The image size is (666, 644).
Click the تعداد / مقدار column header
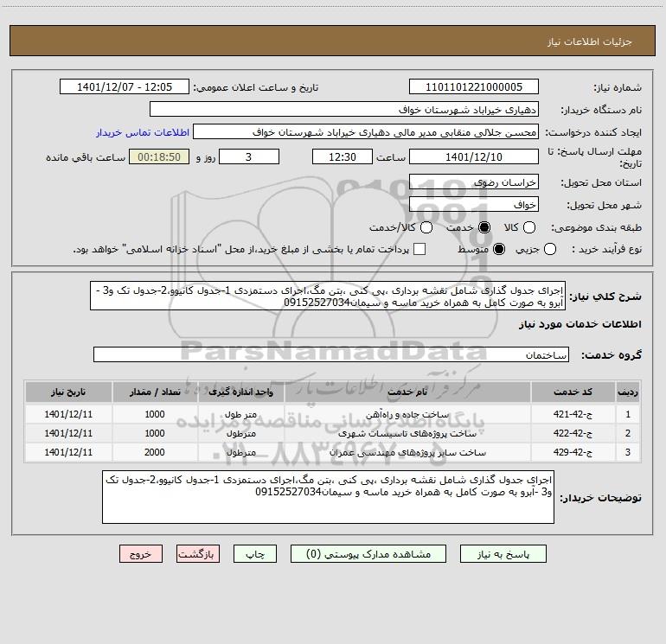tap(155, 392)
